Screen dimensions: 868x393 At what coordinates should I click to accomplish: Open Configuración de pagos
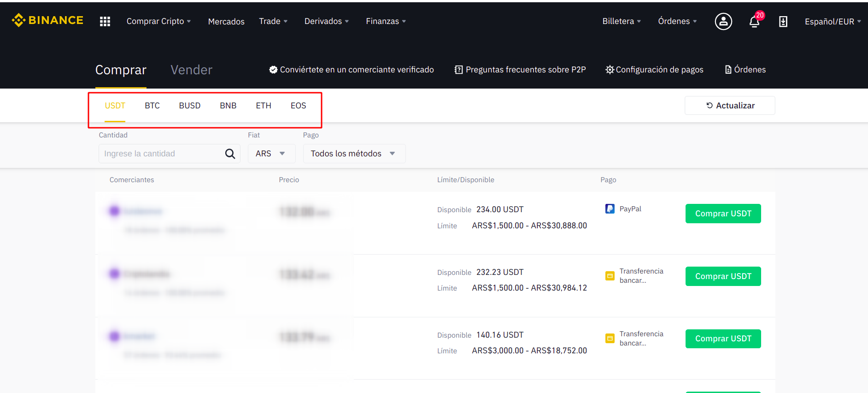(654, 70)
